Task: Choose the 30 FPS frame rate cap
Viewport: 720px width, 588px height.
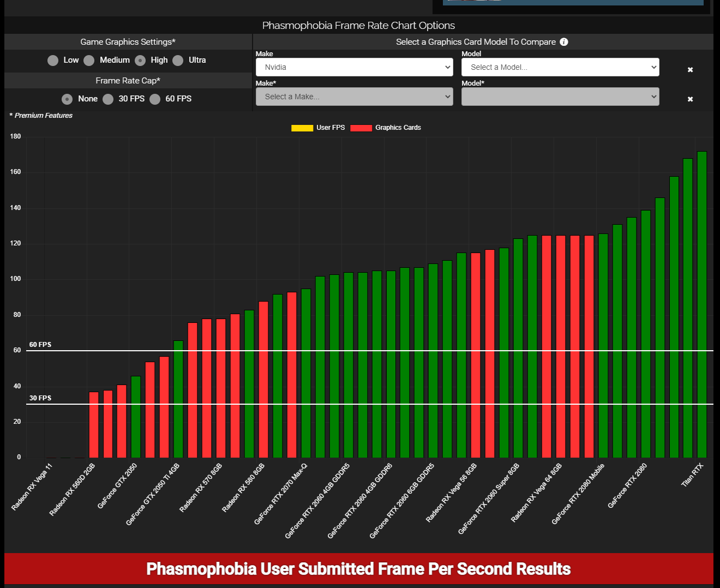Action: 108,99
